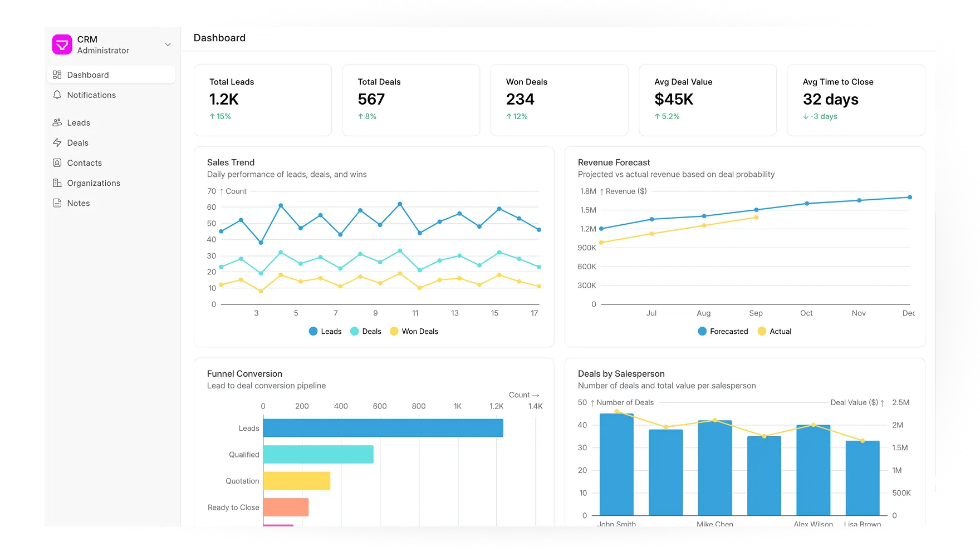Click the John Smith bar in Deals by Salesperson
Screen dimensions: 980x552
(x=616, y=465)
